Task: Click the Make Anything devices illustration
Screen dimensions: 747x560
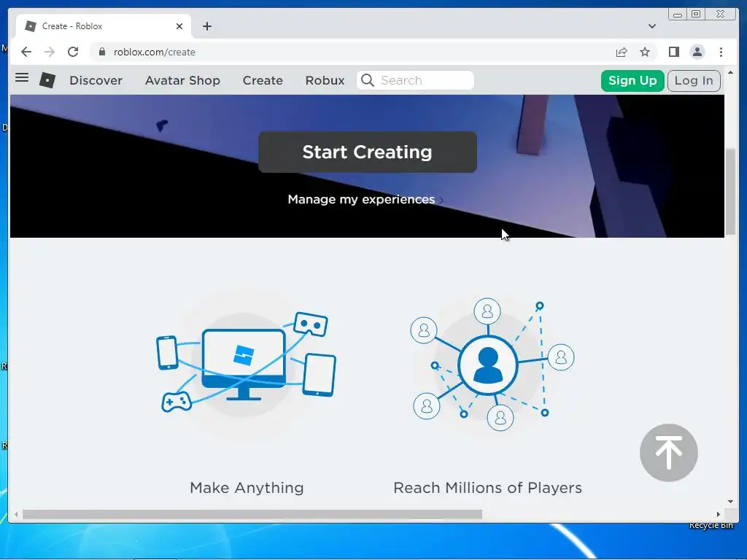Action: (247, 362)
